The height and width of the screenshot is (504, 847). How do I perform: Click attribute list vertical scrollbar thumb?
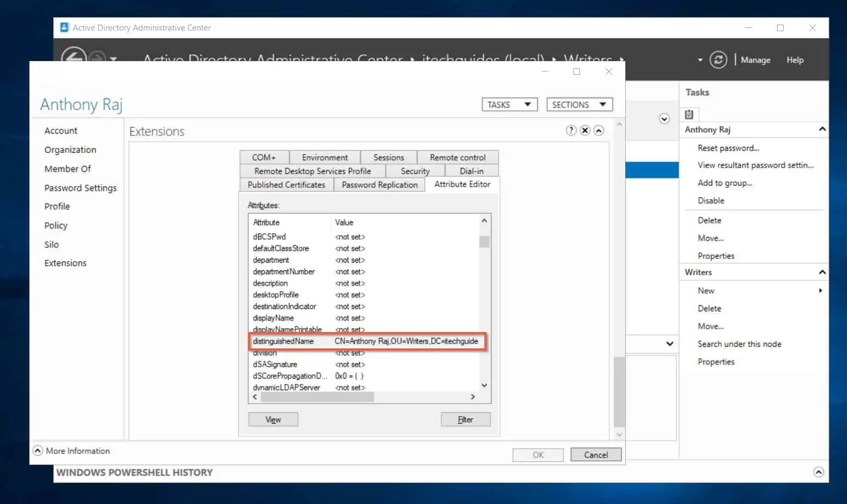[484, 241]
